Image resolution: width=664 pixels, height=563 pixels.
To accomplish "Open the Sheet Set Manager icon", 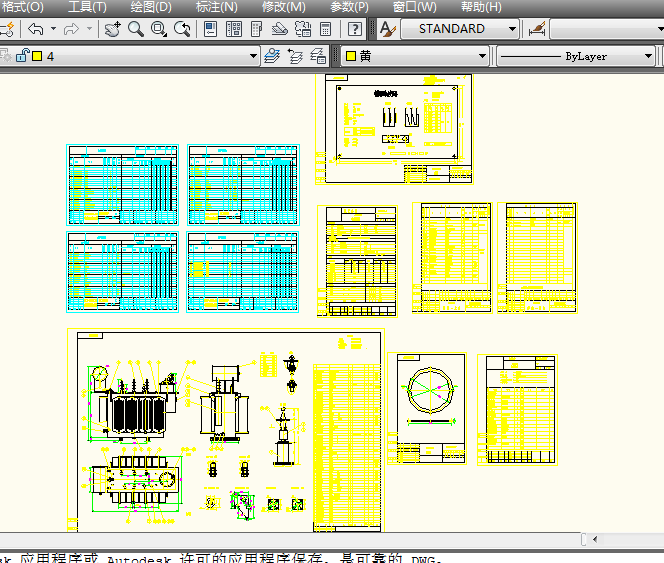I will click(279, 29).
